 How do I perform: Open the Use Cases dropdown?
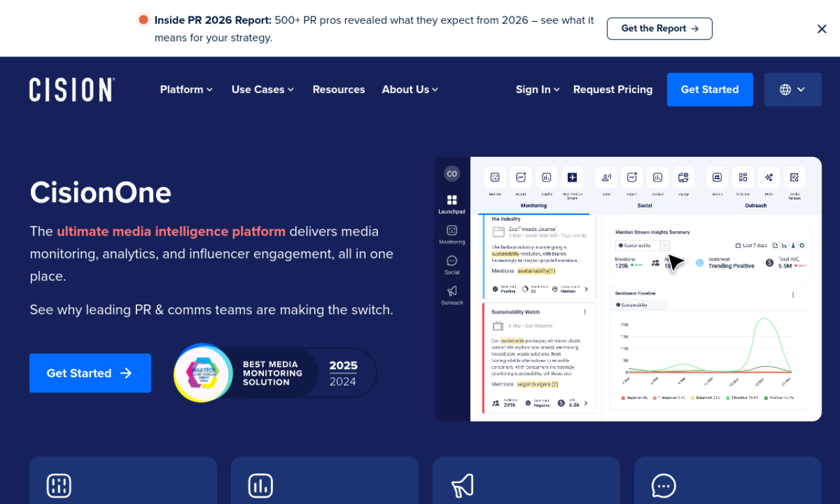[x=262, y=89]
